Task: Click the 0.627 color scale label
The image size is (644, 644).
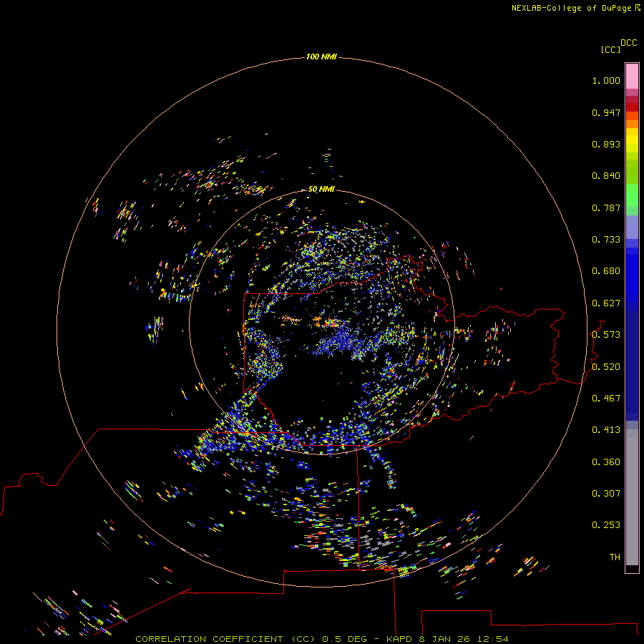Action: click(606, 303)
